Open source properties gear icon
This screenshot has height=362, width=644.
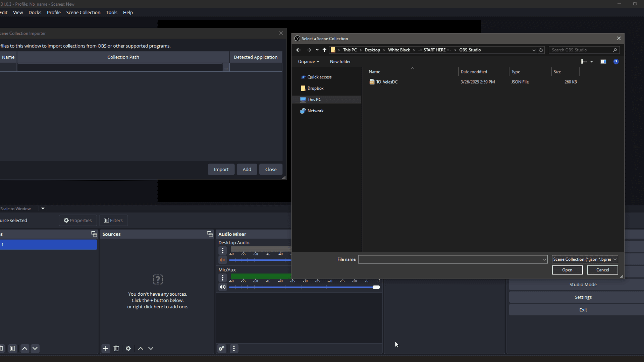pyautogui.click(x=128, y=349)
